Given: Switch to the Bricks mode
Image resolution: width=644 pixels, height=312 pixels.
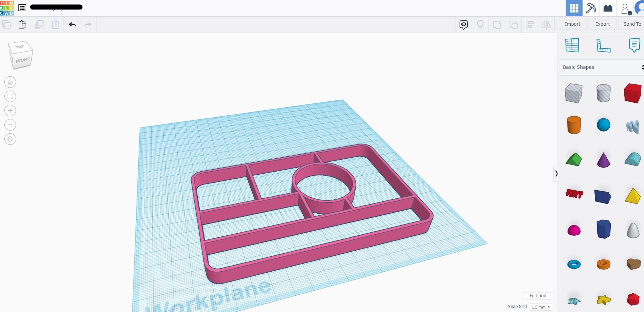Looking at the screenshot, I should click(608, 8).
